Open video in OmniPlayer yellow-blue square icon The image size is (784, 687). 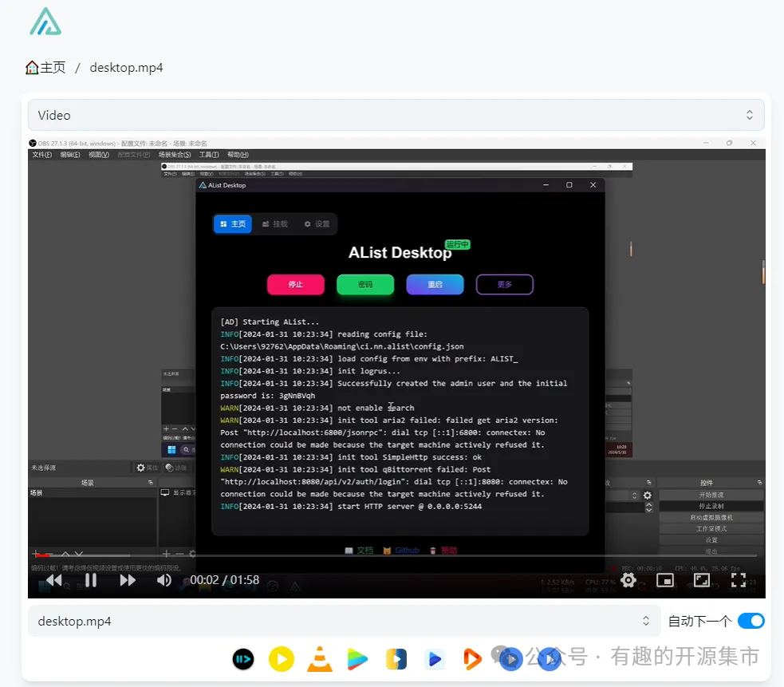pos(396,659)
